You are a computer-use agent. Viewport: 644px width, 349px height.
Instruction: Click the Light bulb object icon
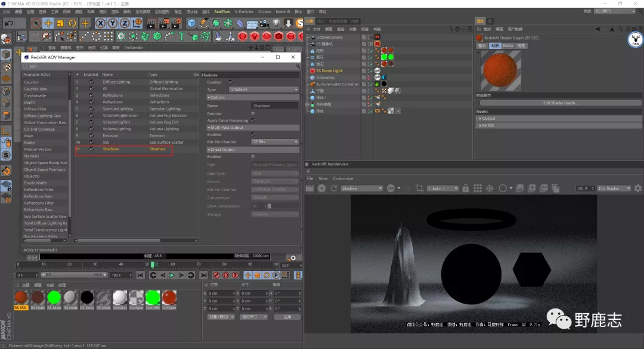click(276, 23)
